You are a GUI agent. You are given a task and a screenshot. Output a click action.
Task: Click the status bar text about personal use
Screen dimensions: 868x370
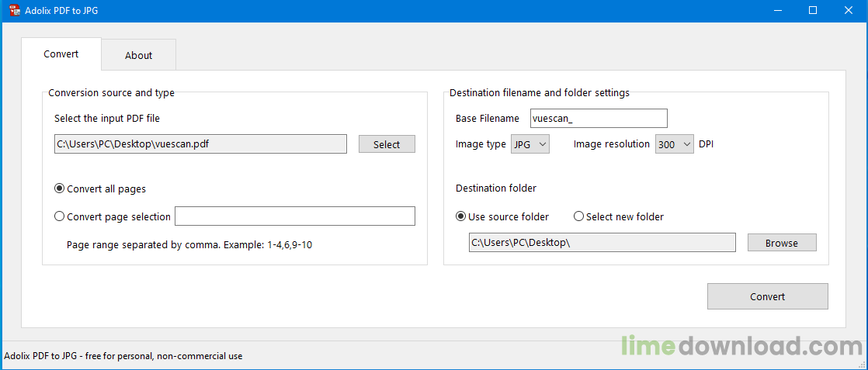tap(123, 356)
